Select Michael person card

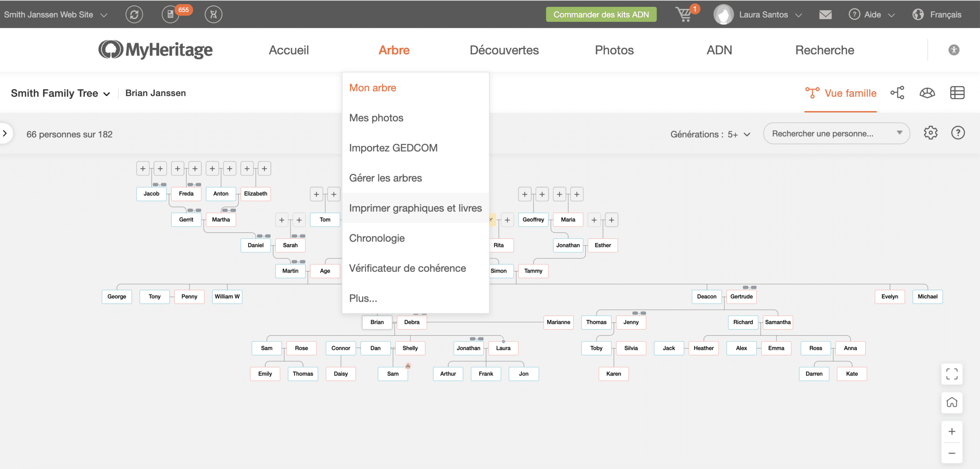(928, 297)
